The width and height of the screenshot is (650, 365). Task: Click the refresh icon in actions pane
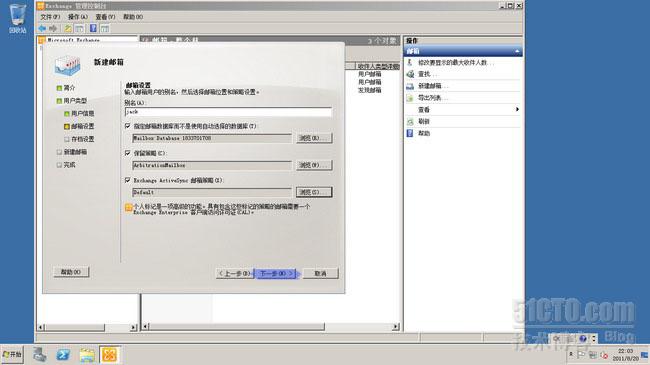[410, 122]
